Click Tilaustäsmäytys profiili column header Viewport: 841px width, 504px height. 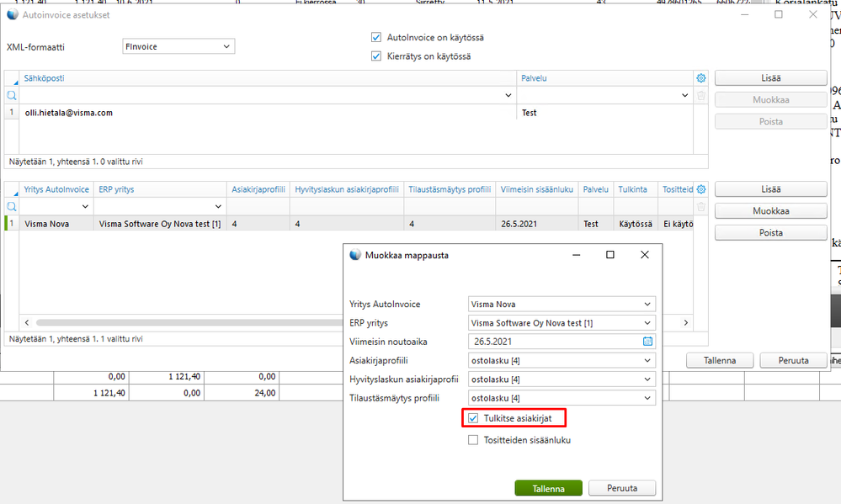[450, 189]
